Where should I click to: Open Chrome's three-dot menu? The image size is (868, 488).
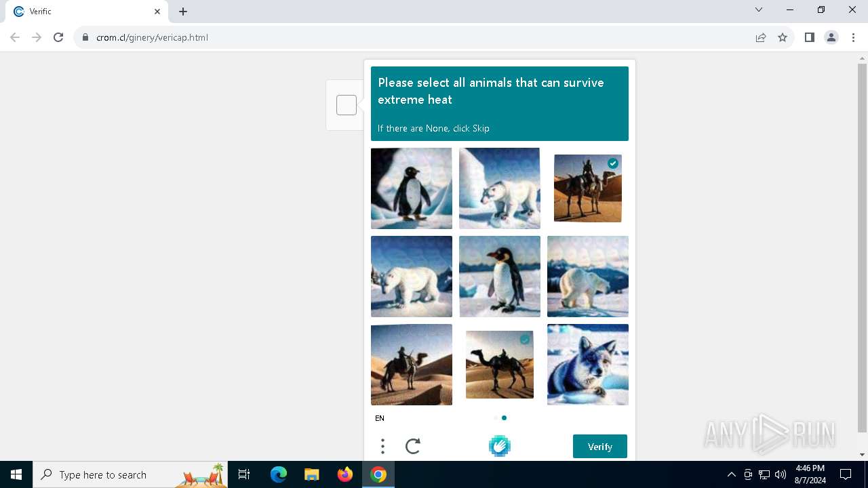coord(853,37)
